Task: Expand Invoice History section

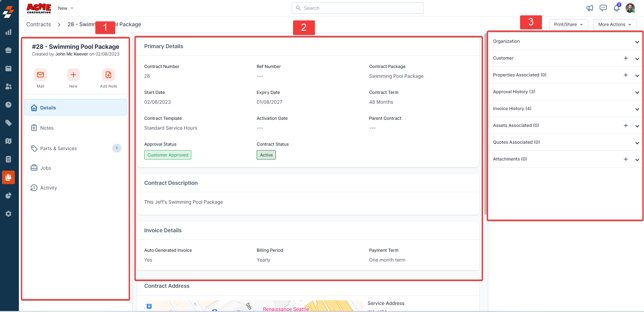Action: 637,109
